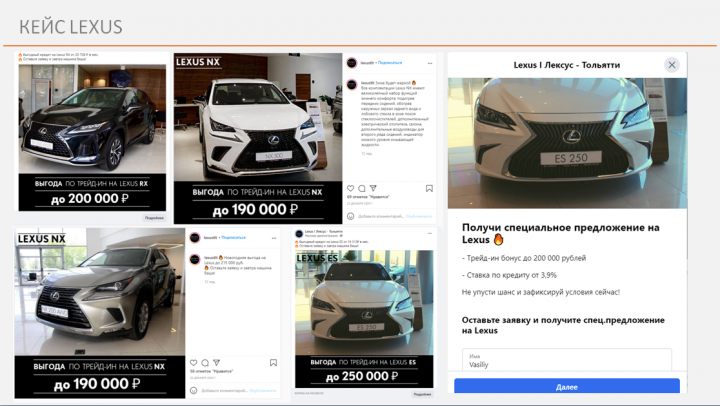Click comment field on white NX post

point(380,216)
